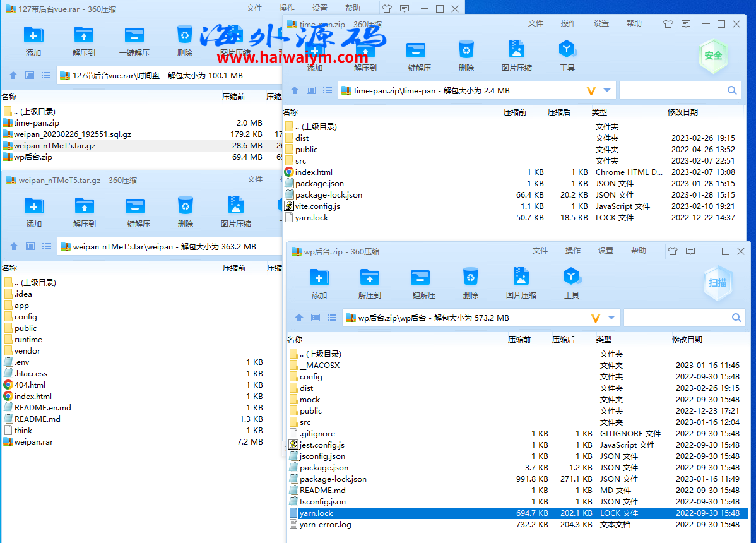Open the 设置 menu in time-pan.zip window
The height and width of the screenshot is (543, 756).
click(x=600, y=23)
